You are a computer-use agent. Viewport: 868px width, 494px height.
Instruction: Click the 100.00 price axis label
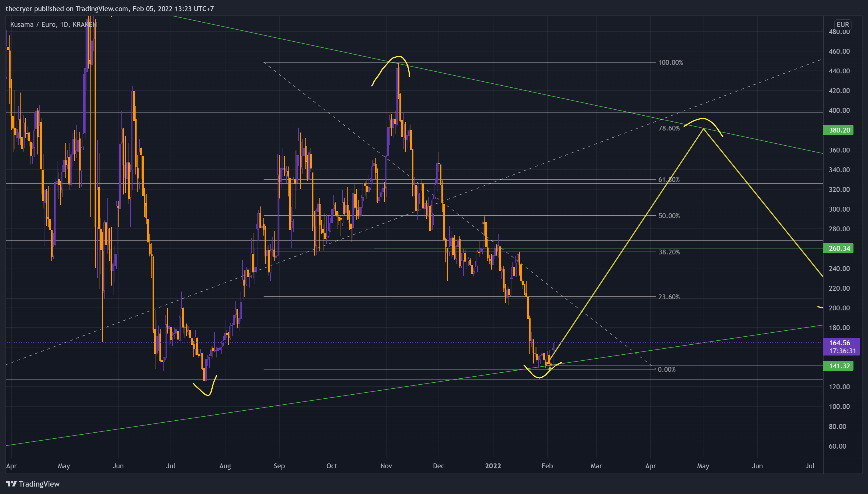click(x=839, y=406)
